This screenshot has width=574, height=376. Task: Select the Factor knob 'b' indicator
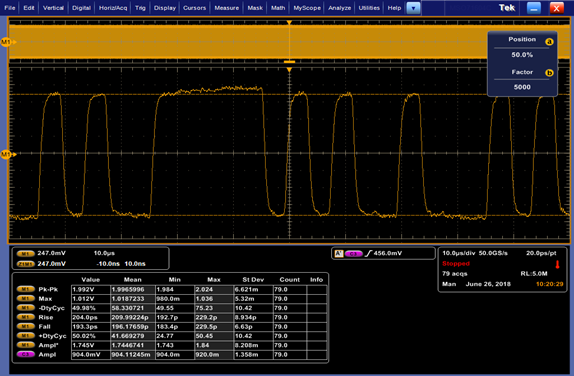pyautogui.click(x=549, y=72)
